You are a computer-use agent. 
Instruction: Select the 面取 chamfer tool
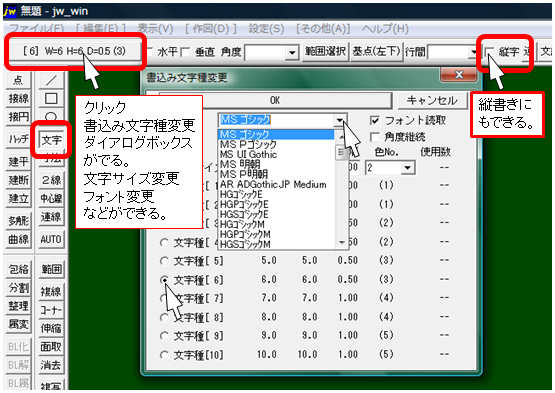point(51,347)
